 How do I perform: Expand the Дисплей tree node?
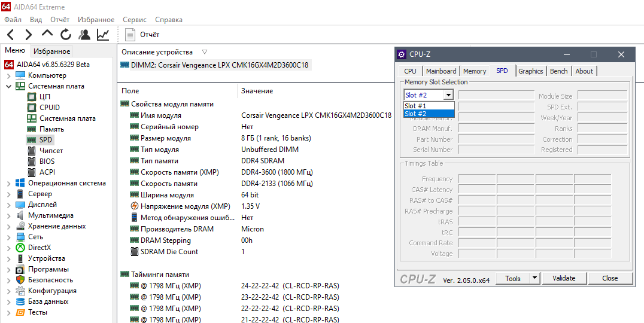point(8,205)
